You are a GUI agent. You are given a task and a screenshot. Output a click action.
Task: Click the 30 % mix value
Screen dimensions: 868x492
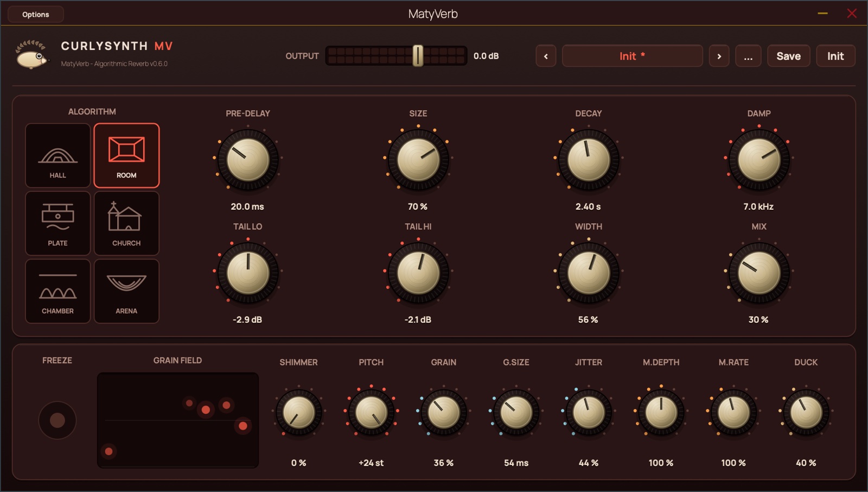[758, 319]
